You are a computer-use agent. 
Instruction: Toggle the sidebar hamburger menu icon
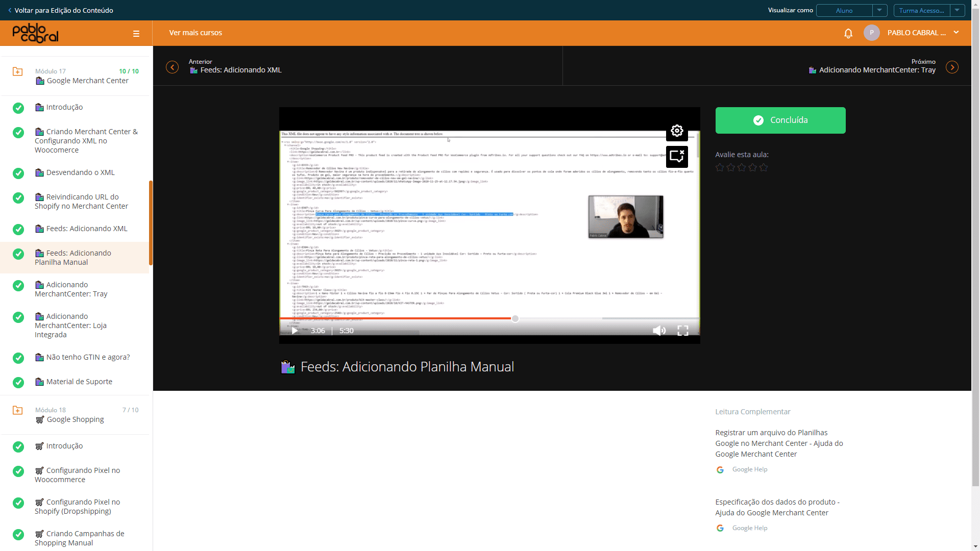(136, 34)
